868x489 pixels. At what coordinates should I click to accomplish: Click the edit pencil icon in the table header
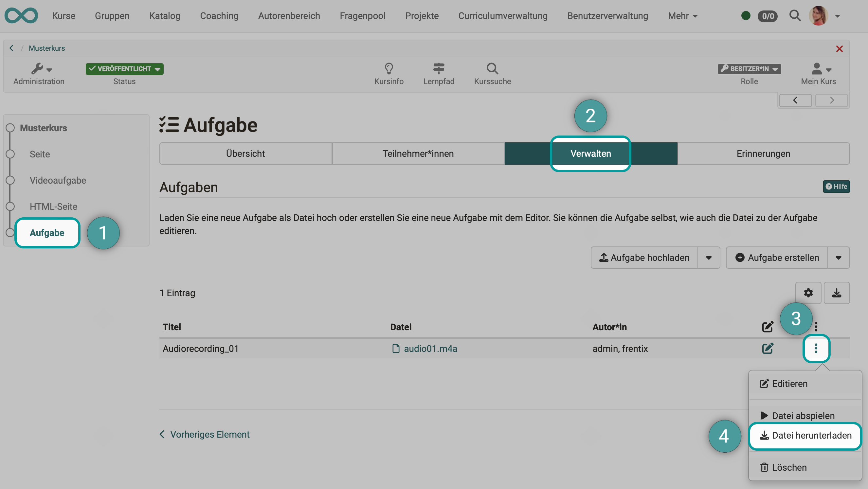(x=768, y=327)
